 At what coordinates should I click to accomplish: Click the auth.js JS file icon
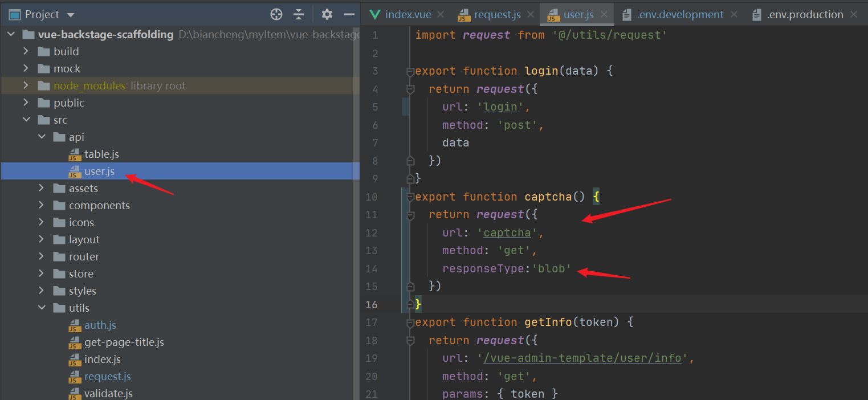pyautogui.click(x=75, y=325)
